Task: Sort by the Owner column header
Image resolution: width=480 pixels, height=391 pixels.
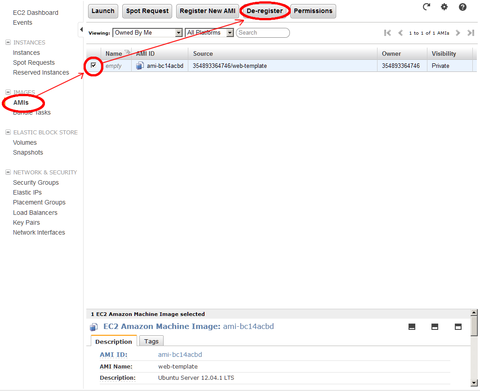Action: point(402,54)
